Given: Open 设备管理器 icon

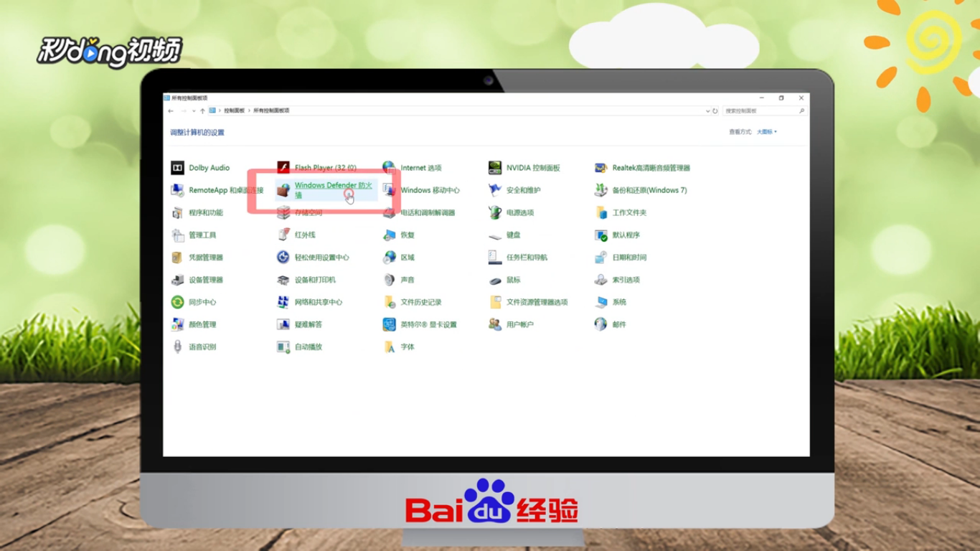Looking at the screenshot, I should 177,280.
